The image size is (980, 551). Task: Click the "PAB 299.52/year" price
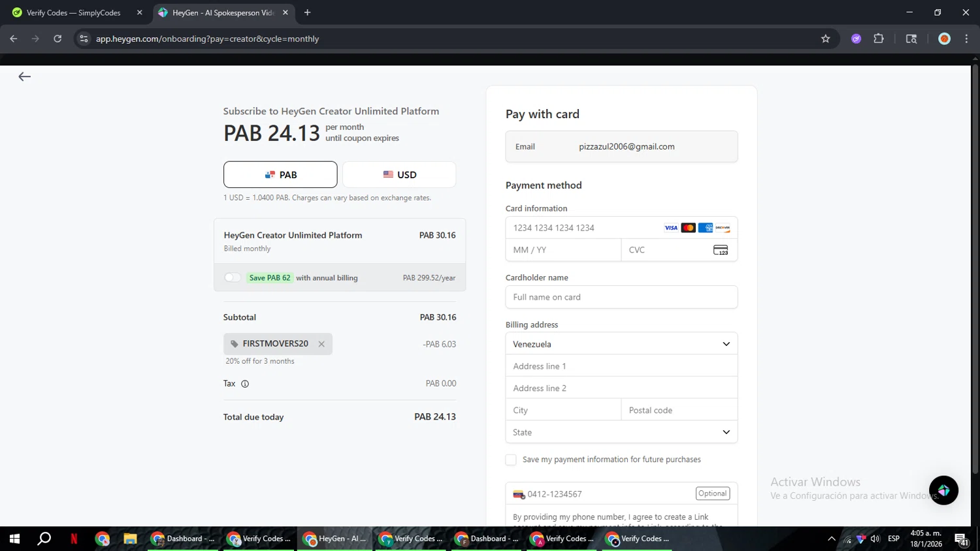click(x=429, y=277)
